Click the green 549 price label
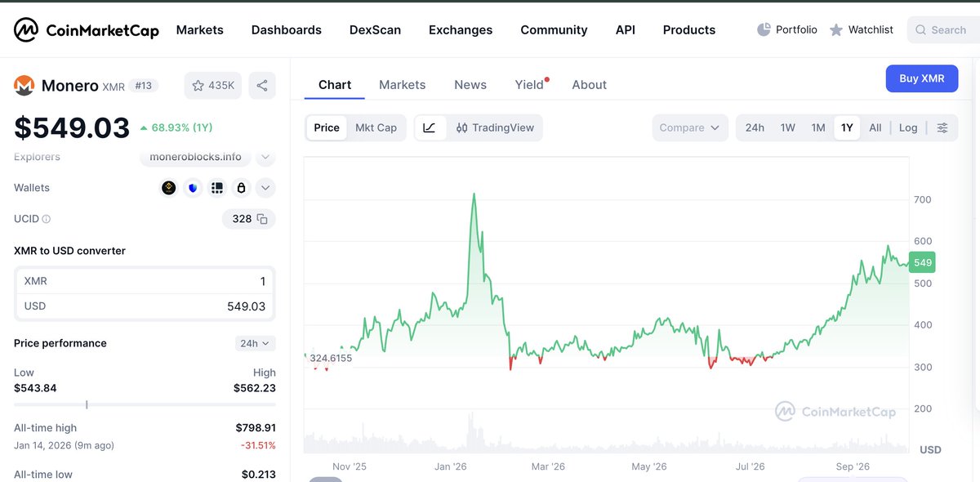The width and height of the screenshot is (980, 482). click(922, 262)
